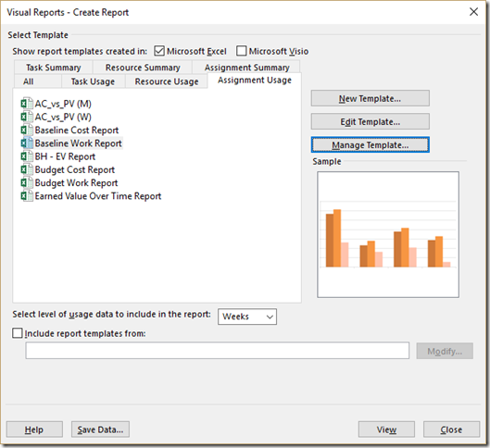Select the Budget Cost Report template
This screenshot has width=490, height=448.
point(75,169)
